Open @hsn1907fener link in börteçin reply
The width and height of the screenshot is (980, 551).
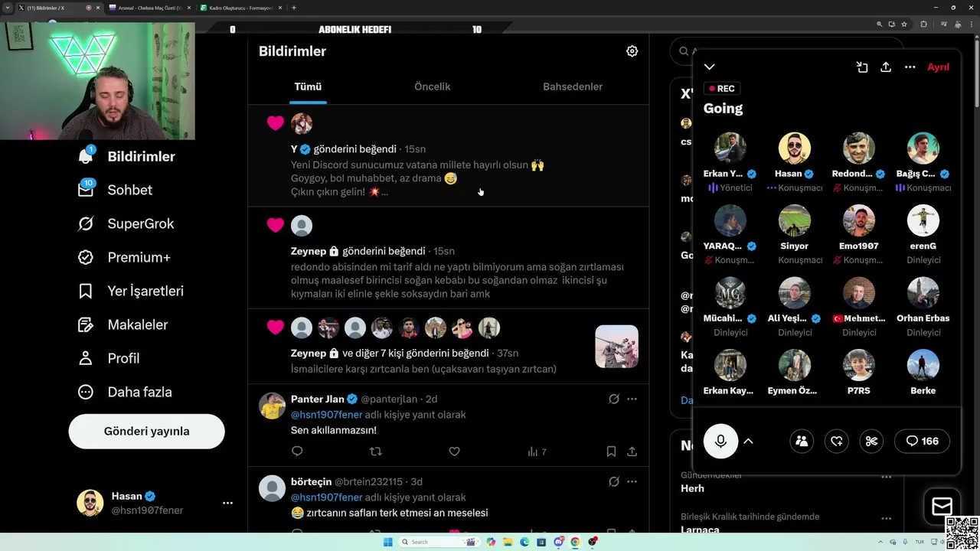326,497
